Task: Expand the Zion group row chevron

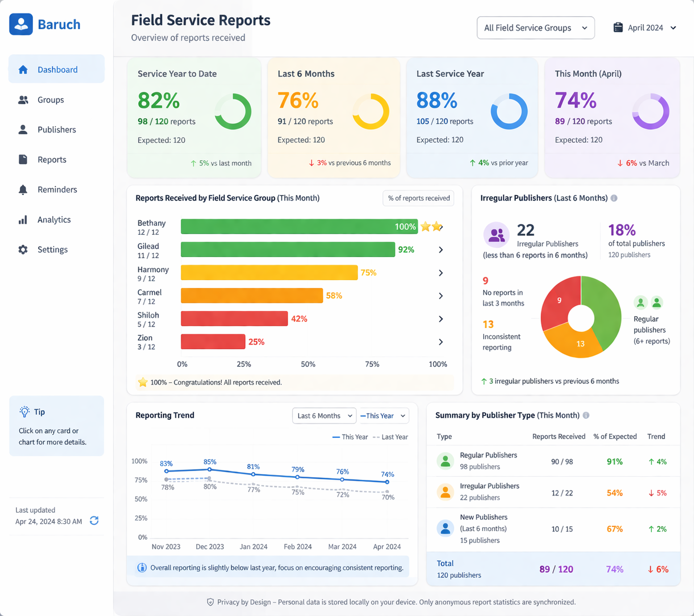Action: tap(441, 342)
